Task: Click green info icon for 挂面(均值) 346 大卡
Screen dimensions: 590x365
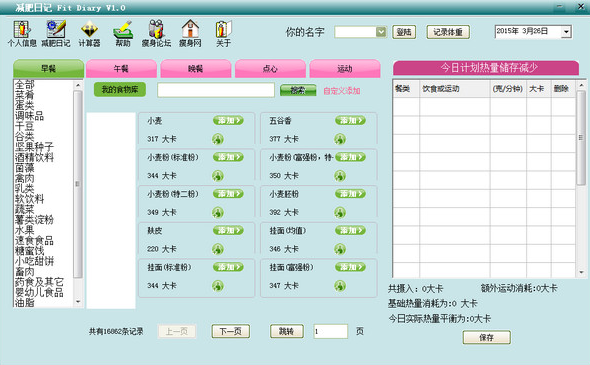Action: point(340,249)
